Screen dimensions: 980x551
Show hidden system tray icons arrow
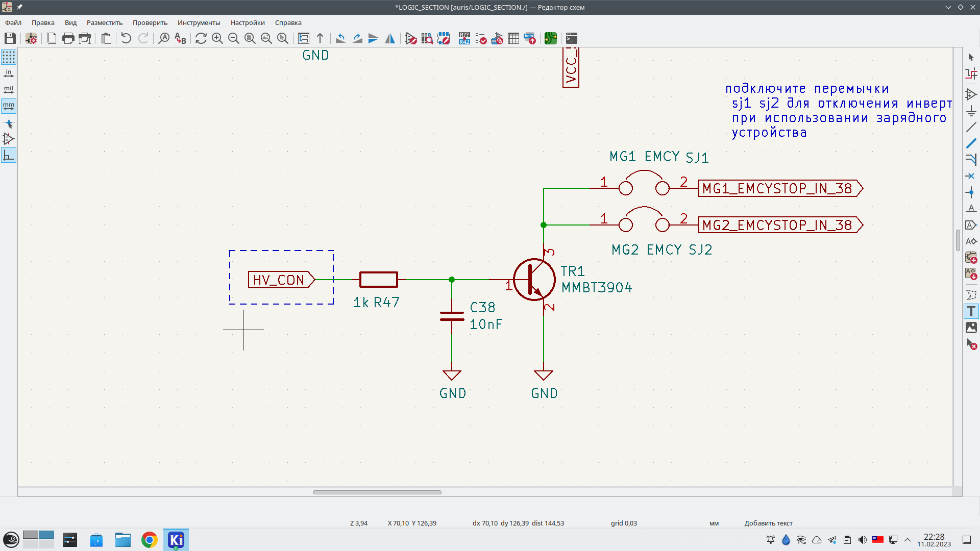tap(908, 540)
